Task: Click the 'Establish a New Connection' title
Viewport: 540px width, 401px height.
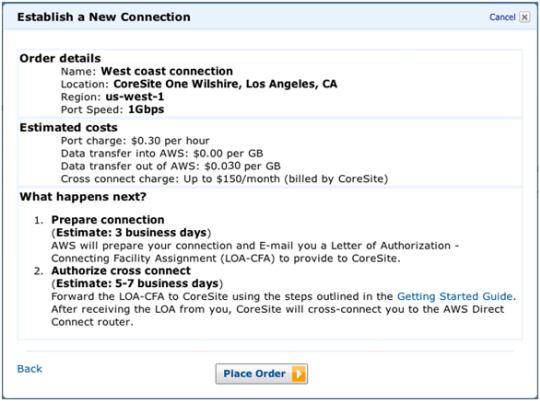Action: pos(104,17)
